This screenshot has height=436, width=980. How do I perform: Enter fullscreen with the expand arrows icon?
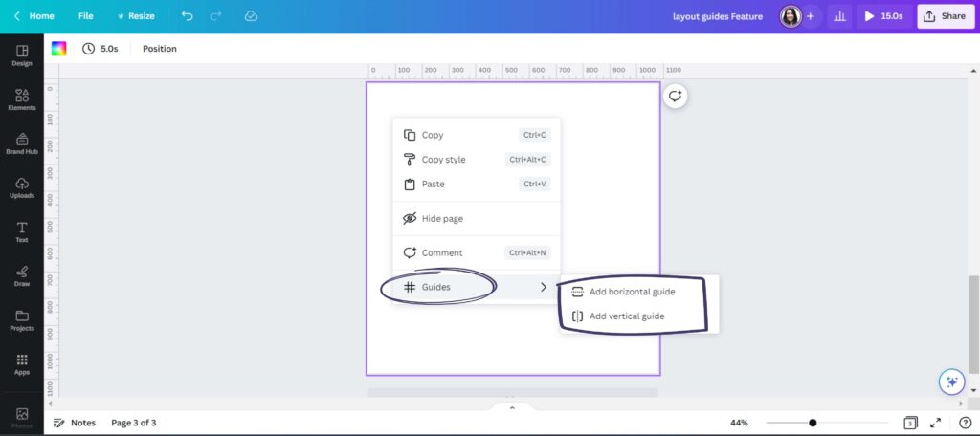936,423
